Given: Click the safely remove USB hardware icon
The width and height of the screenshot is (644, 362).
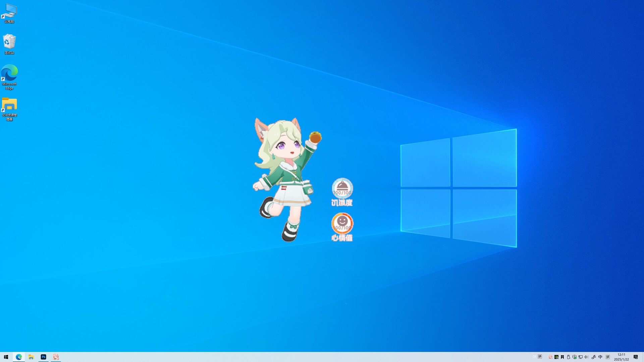Looking at the screenshot, I should [569, 357].
